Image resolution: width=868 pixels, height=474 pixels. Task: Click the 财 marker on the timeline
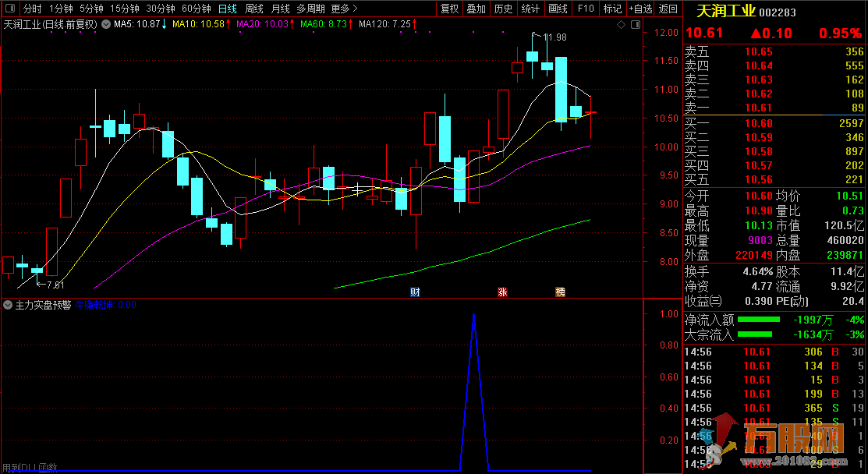point(415,292)
